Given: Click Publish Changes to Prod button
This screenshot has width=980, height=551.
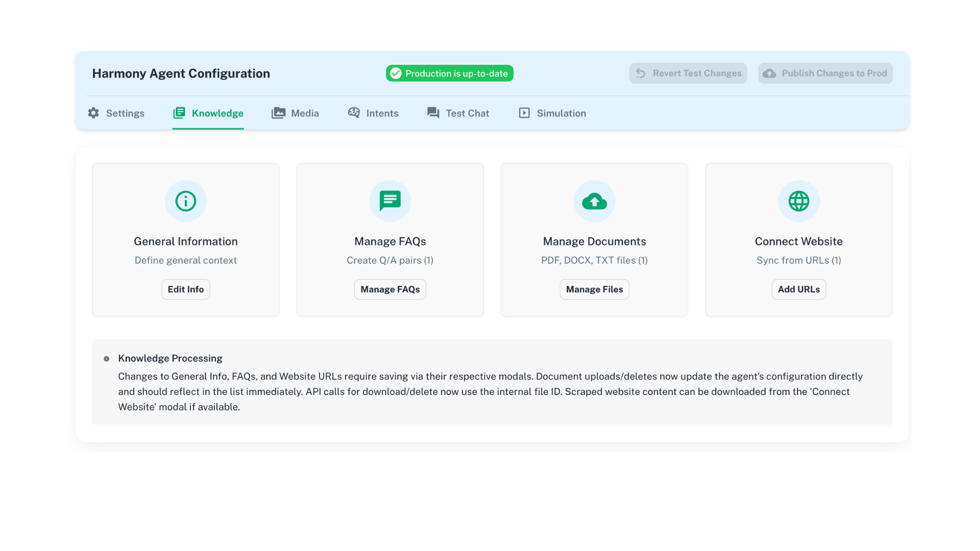Looking at the screenshot, I should (x=825, y=73).
